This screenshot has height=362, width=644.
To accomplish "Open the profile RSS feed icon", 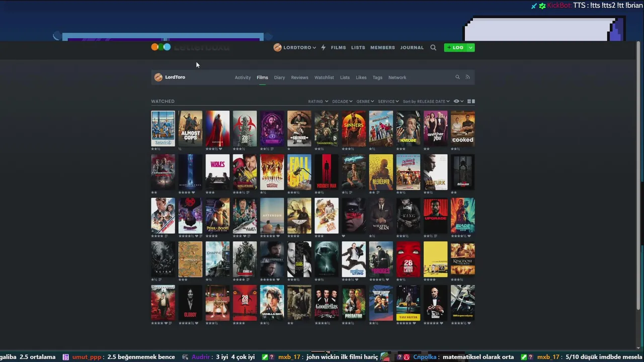I will 467,77.
